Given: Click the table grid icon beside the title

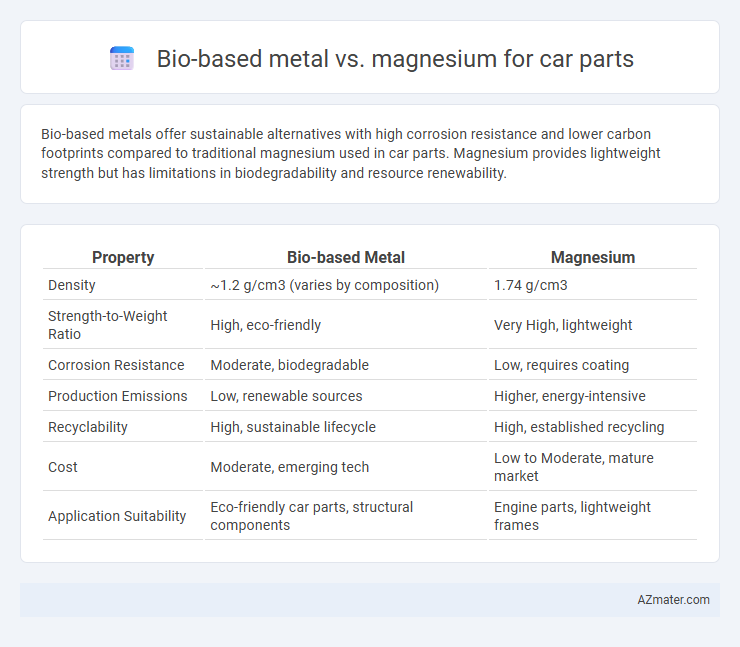Looking at the screenshot, I should 122,59.
